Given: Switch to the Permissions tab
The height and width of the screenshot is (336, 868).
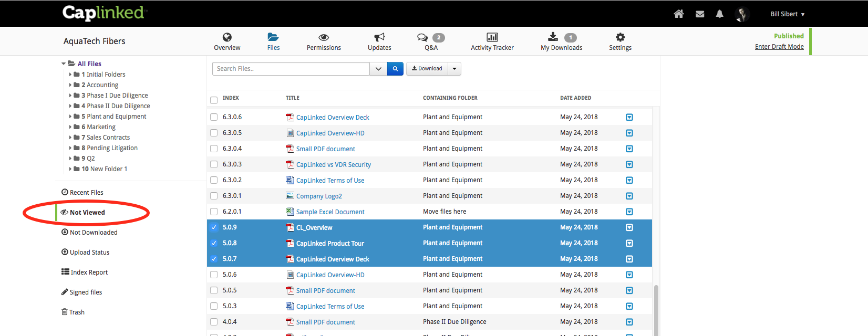Looking at the screenshot, I should click(x=324, y=41).
